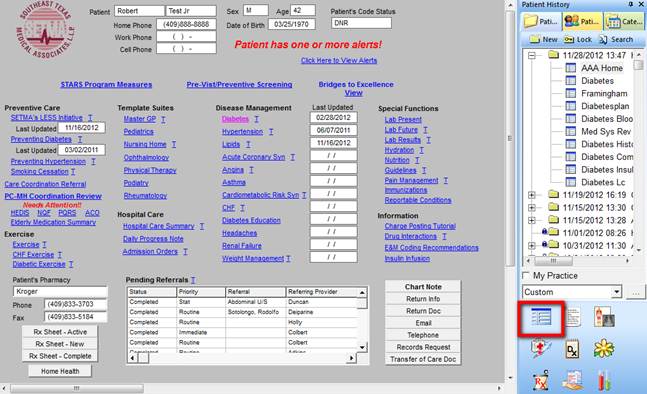Expand the 11/19/2012 16:19 encounter folder

(x=532, y=195)
